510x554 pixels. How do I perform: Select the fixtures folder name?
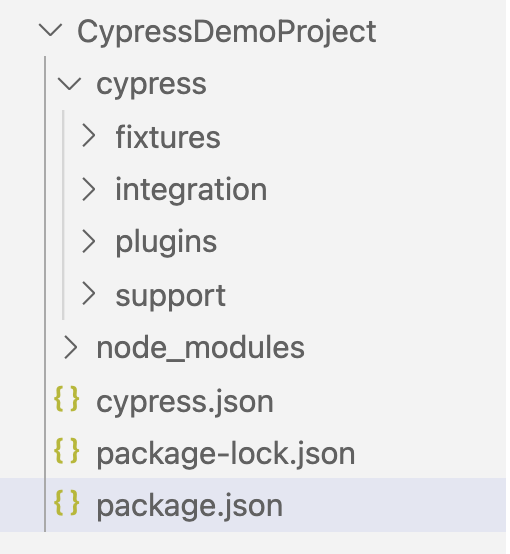[168, 137]
